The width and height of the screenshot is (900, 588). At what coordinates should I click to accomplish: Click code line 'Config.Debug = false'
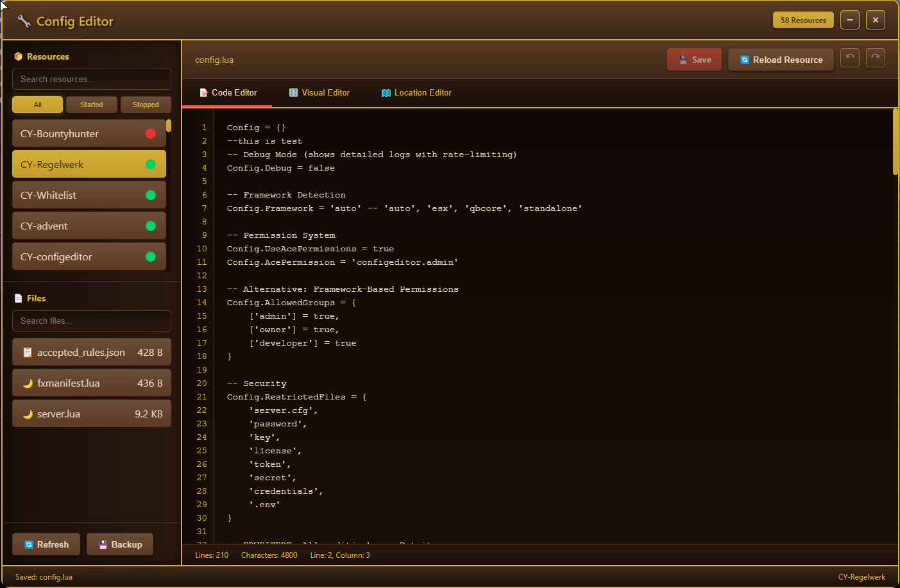pyautogui.click(x=281, y=168)
